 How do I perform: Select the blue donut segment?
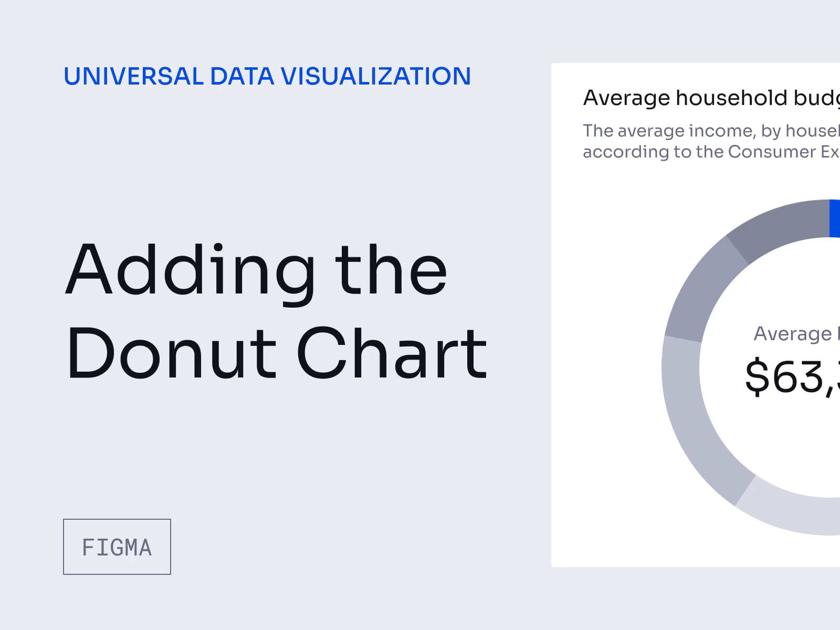(x=835, y=218)
